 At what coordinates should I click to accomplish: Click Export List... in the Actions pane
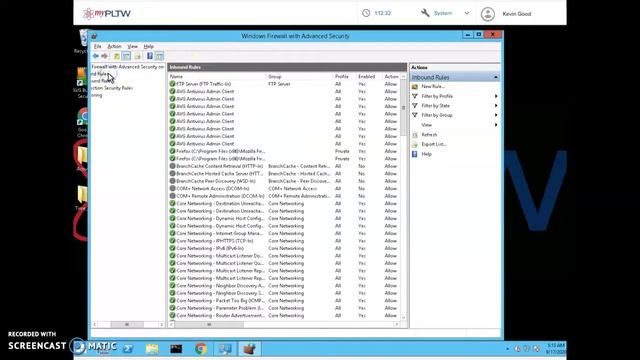coord(433,144)
